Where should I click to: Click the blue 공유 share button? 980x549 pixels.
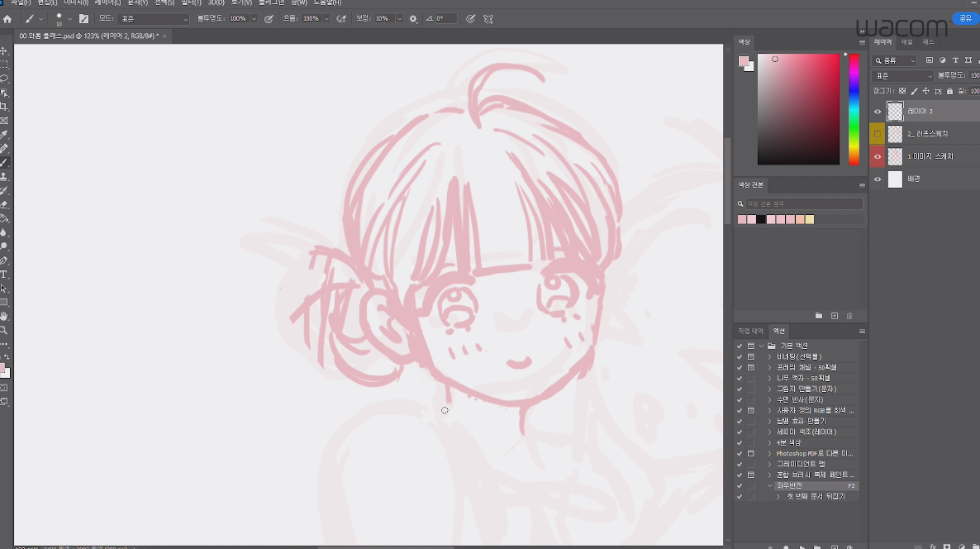966,18
